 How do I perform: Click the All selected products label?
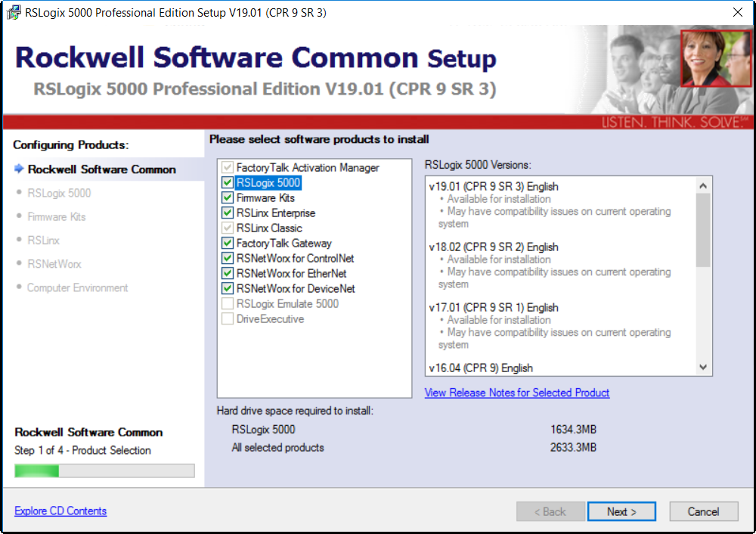point(277,448)
